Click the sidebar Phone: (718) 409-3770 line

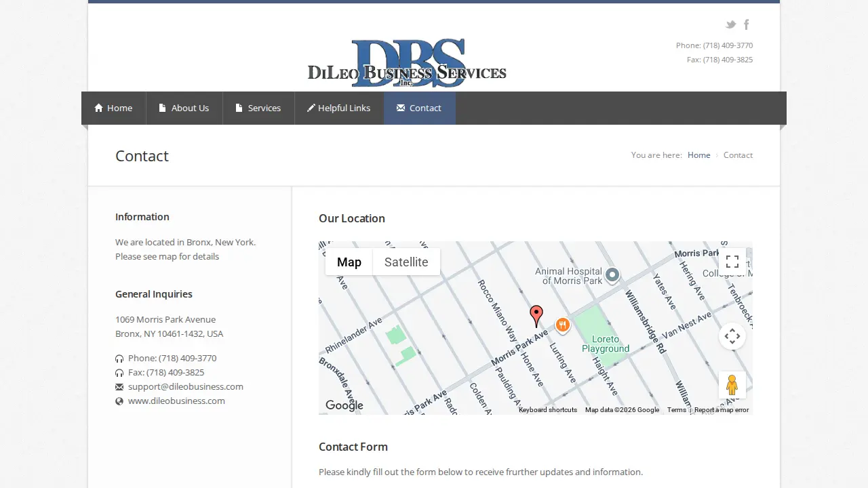tap(172, 358)
